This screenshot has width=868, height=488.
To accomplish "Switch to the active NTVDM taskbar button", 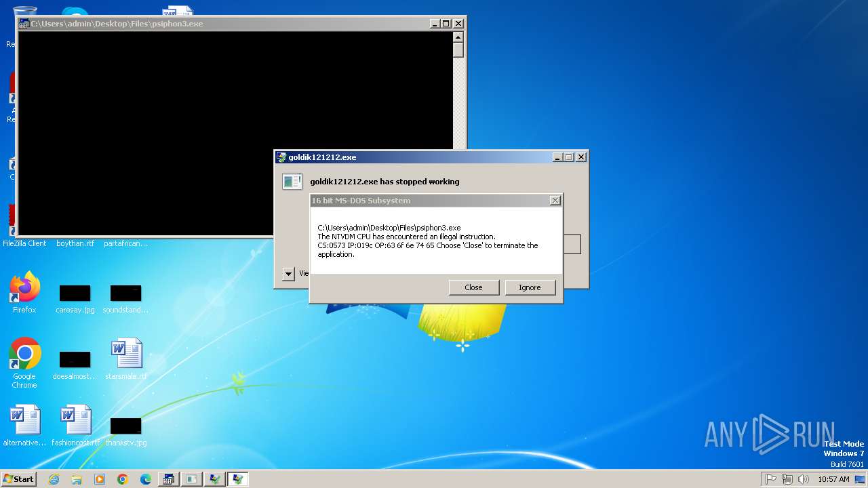I will point(238,479).
